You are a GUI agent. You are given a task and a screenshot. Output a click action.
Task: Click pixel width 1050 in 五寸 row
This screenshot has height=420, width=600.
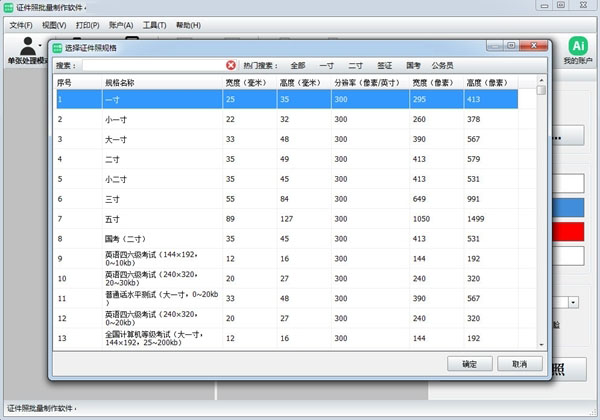(421, 219)
